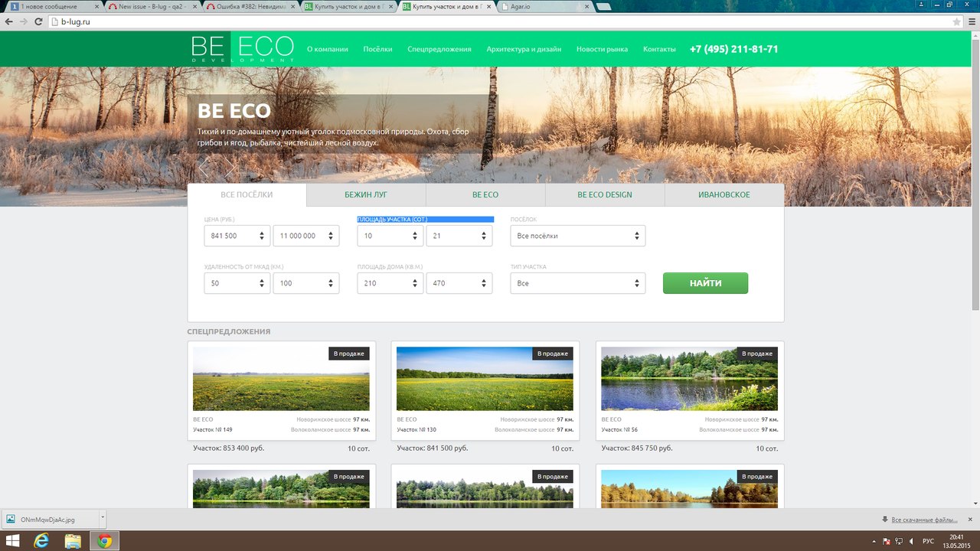Screen dimensions: 980x551
Task: Select the Ивановское settlement tab
Action: [x=724, y=195]
